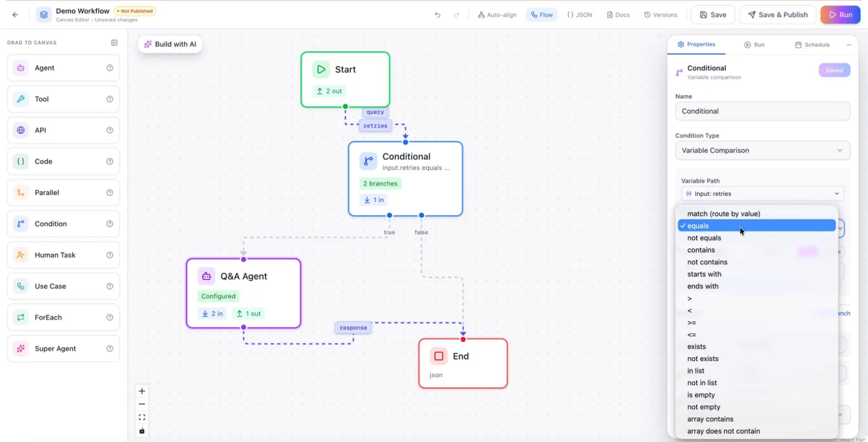Open the Docs toolbar item

pyautogui.click(x=618, y=15)
